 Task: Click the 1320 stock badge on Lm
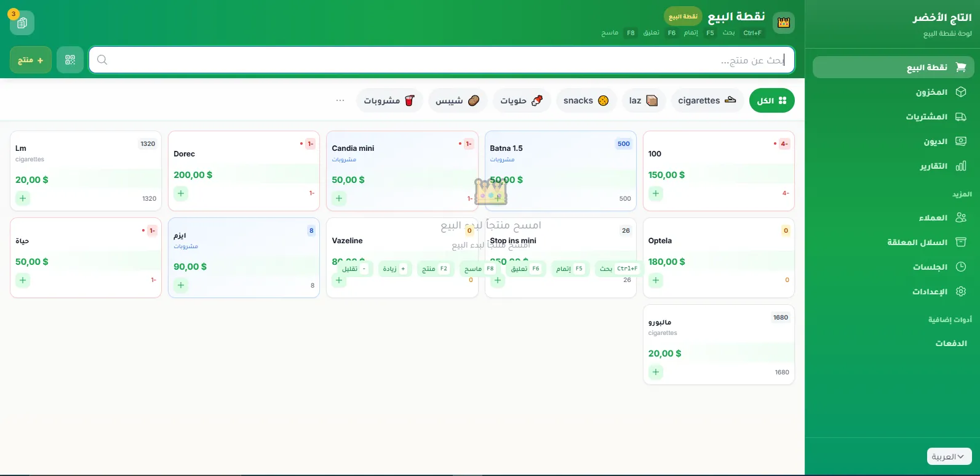pos(148,143)
